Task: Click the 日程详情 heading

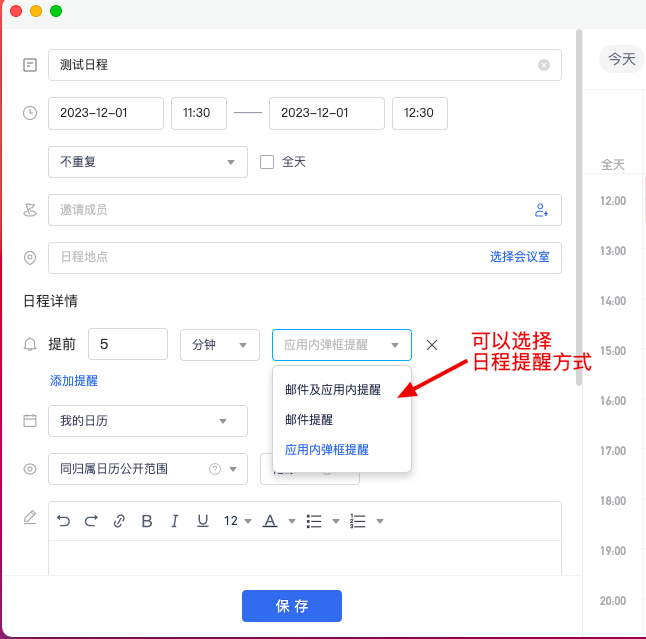Action: 50,301
